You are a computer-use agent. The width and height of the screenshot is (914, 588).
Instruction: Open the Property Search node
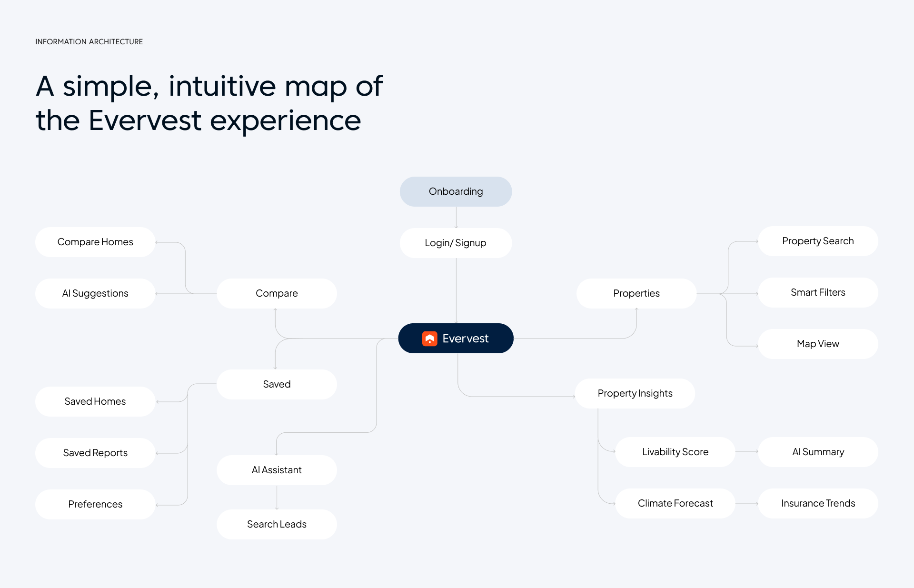818,241
